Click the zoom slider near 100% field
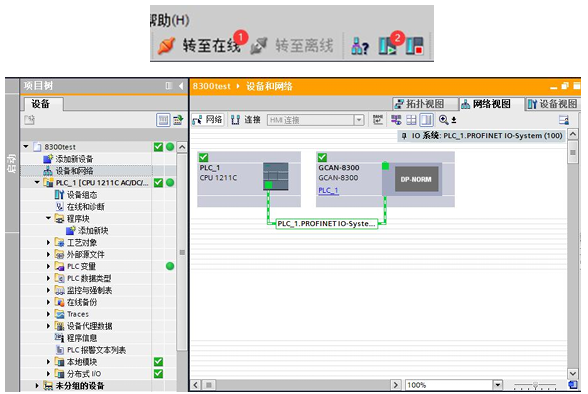The image size is (588, 394). tap(535, 385)
